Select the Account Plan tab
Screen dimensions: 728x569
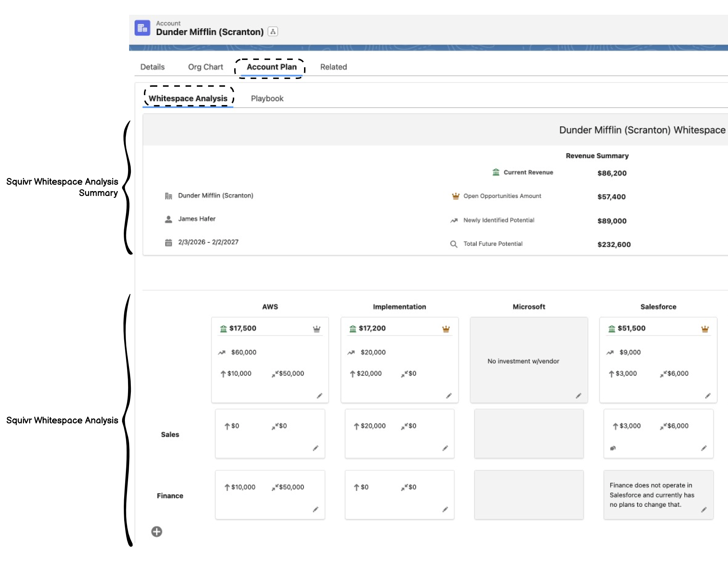[272, 67]
